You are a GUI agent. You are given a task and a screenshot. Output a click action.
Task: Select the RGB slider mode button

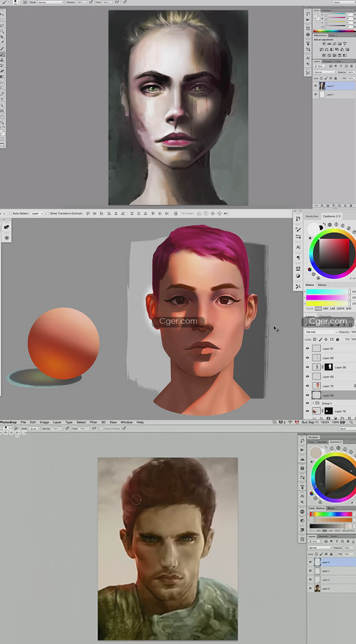click(x=318, y=308)
